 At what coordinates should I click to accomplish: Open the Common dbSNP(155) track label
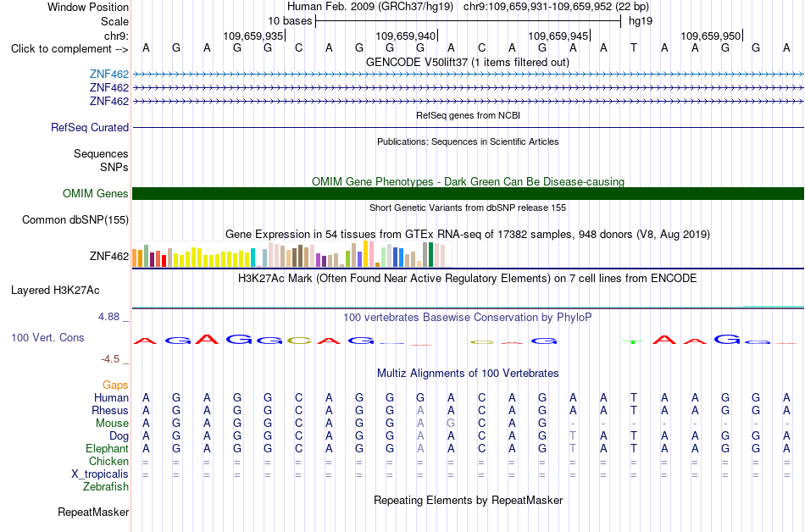(75, 219)
